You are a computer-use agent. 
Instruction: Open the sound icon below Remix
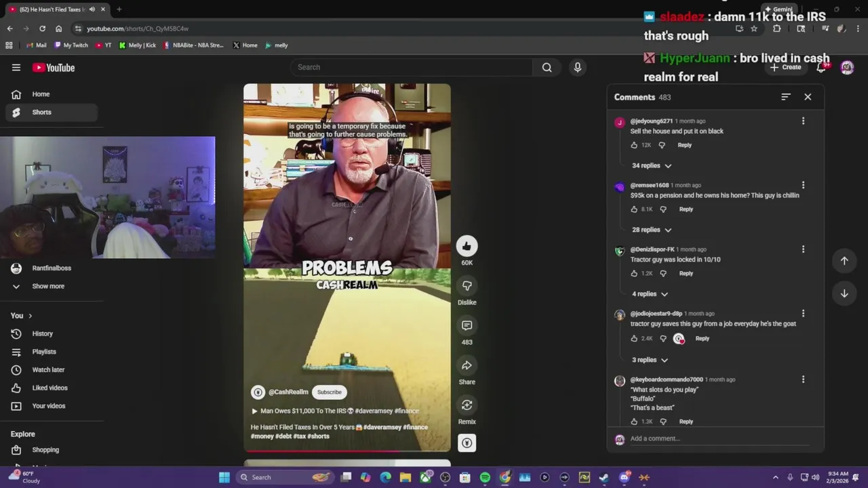467,443
